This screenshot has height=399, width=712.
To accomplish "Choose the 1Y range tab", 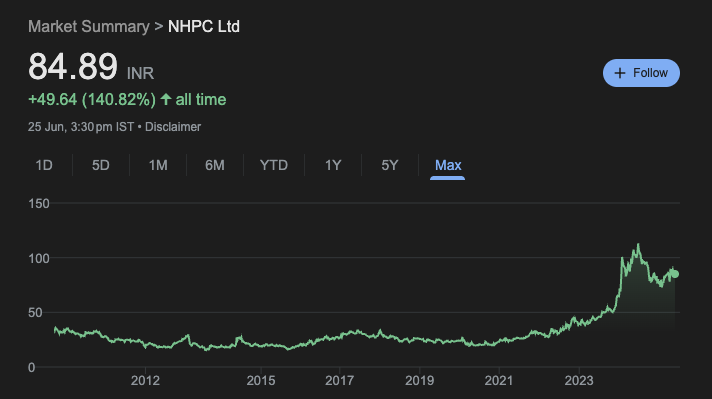I will [x=333, y=165].
